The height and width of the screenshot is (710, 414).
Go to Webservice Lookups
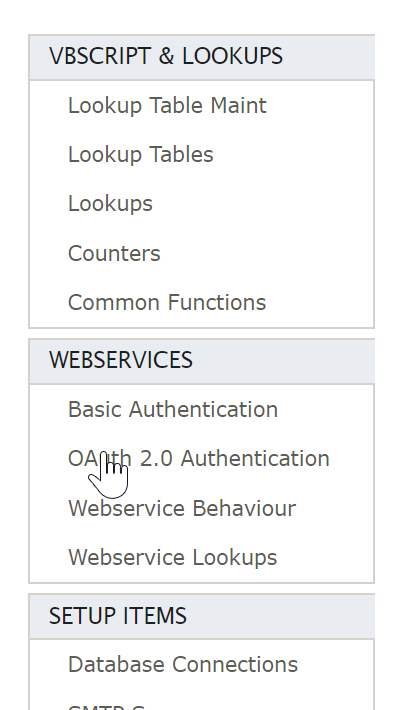(172, 558)
